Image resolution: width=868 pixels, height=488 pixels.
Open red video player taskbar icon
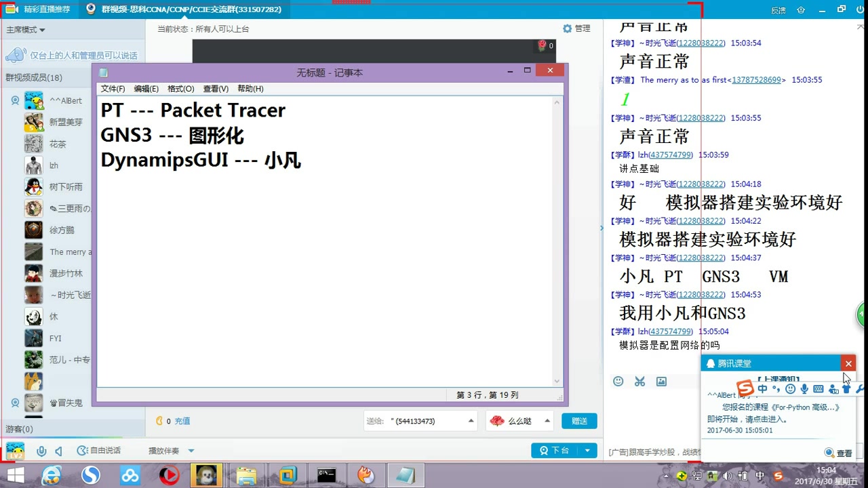pos(169,476)
